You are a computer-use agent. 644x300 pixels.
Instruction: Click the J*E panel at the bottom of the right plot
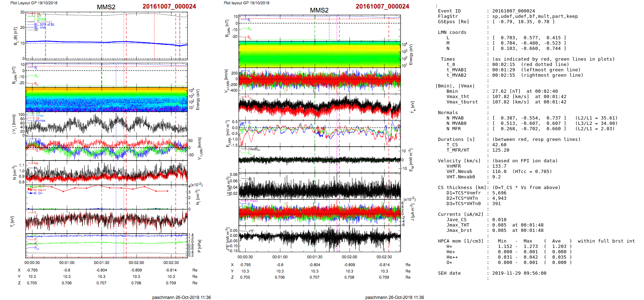point(319,239)
